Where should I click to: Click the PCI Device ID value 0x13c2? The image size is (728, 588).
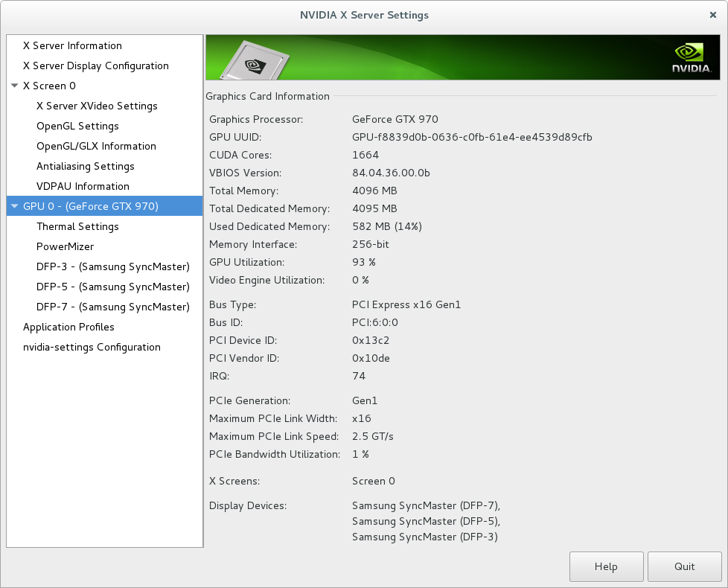click(x=371, y=341)
